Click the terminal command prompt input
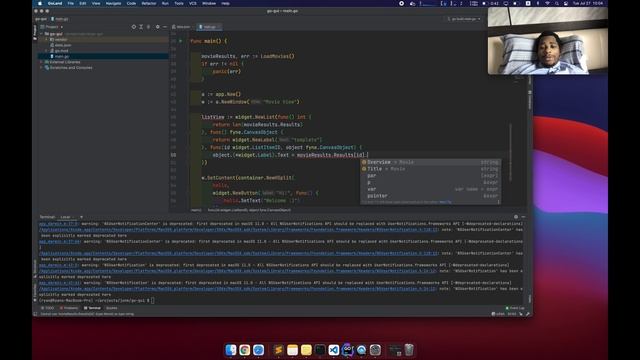 tap(152, 300)
